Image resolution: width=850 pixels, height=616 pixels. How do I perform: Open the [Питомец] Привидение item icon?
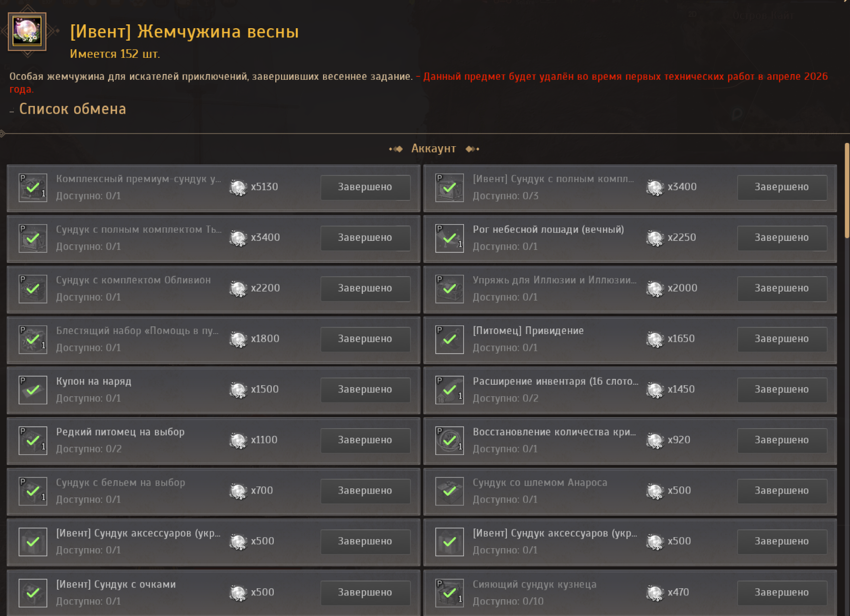click(450, 340)
